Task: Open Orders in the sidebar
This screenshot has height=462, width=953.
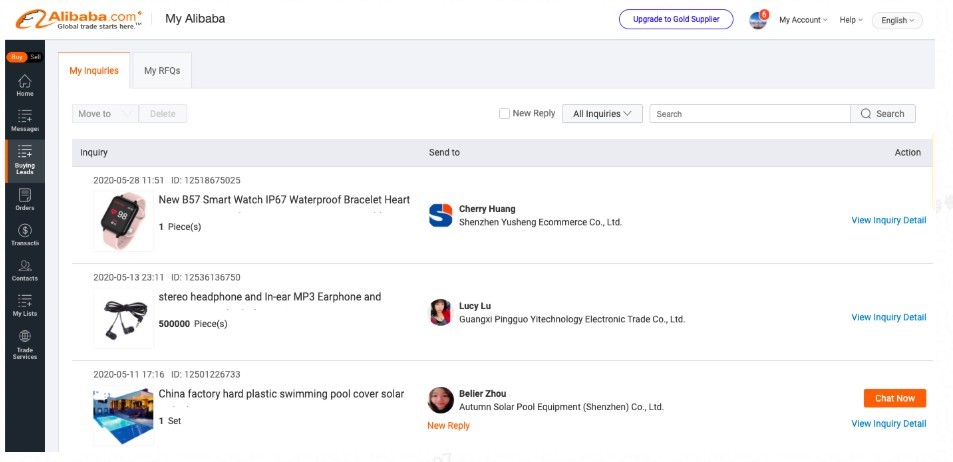Action: tap(25, 200)
